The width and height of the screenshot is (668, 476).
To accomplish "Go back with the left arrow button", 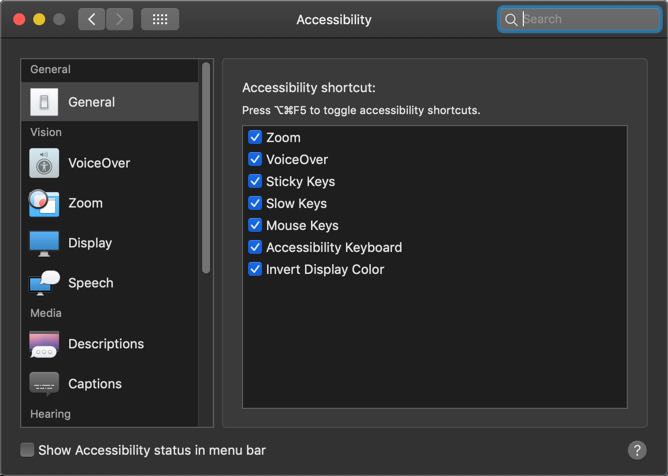I will click(x=92, y=19).
